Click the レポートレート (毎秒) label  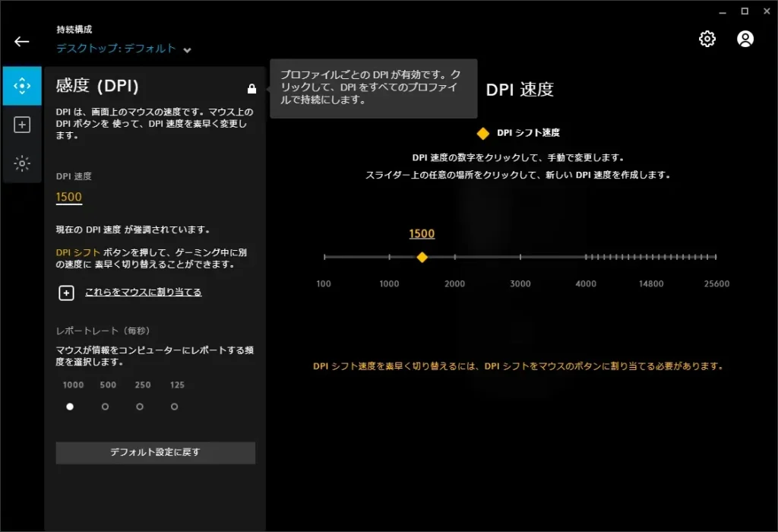(x=103, y=331)
